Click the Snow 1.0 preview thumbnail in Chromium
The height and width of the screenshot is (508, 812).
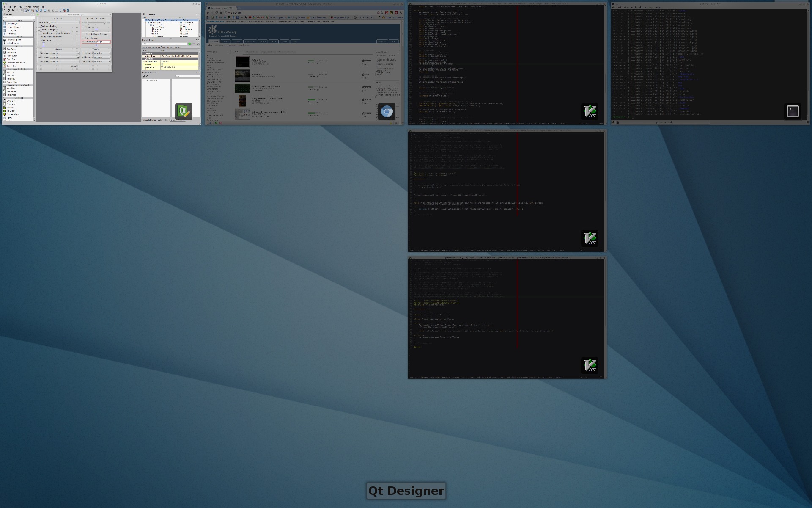click(242, 75)
